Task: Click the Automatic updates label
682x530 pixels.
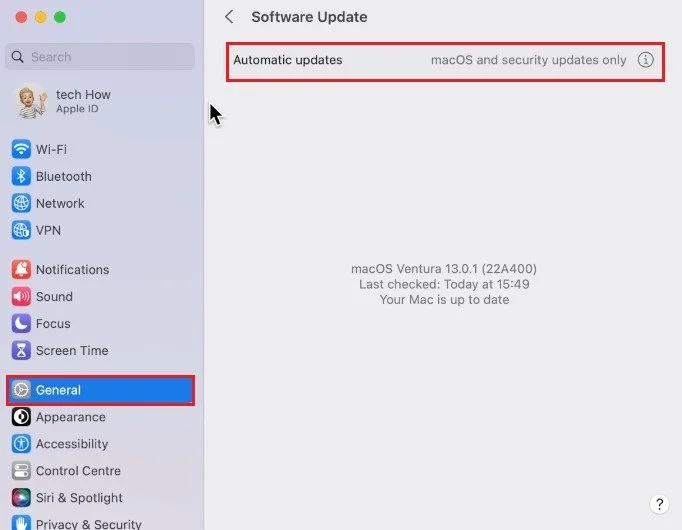Action: (x=288, y=60)
